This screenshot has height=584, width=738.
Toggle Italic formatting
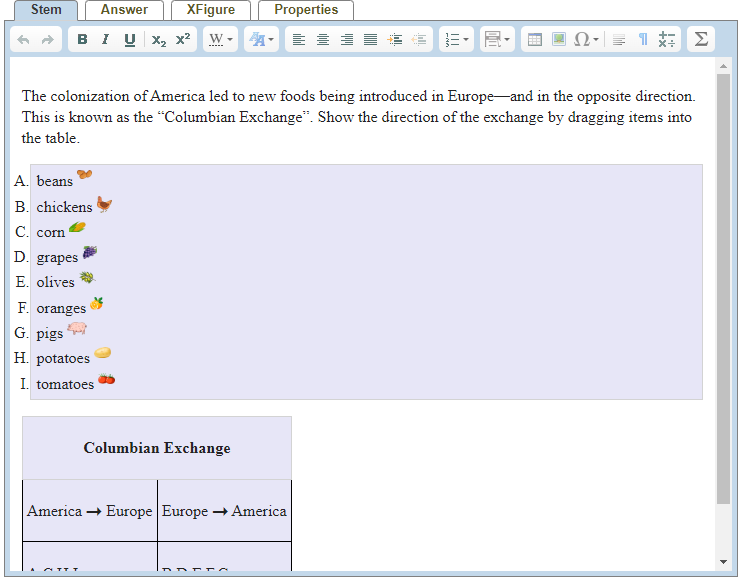click(105, 40)
